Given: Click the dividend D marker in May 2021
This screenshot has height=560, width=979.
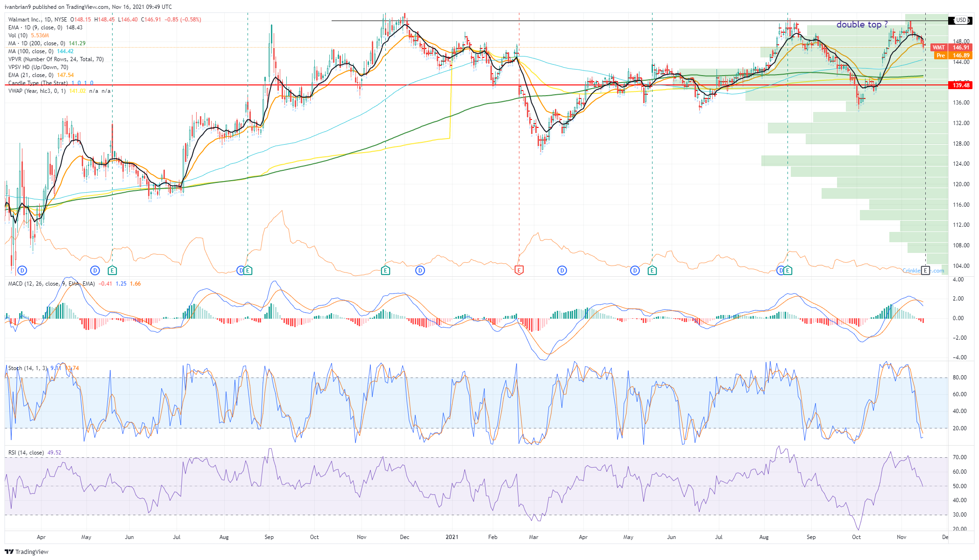Looking at the screenshot, I should tap(635, 271).
